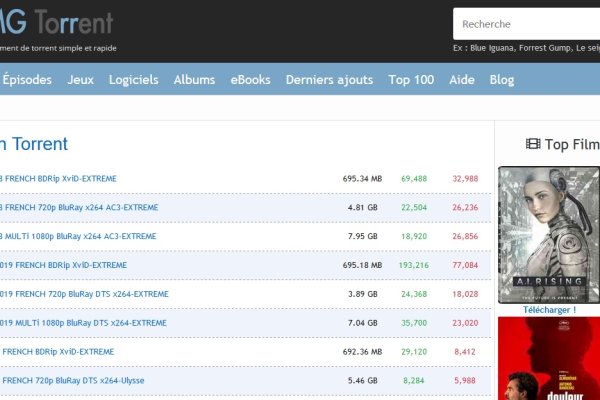The image size is (600, 400).
Task: Open the red movie poster thumbnail
Action: [548, 360]
